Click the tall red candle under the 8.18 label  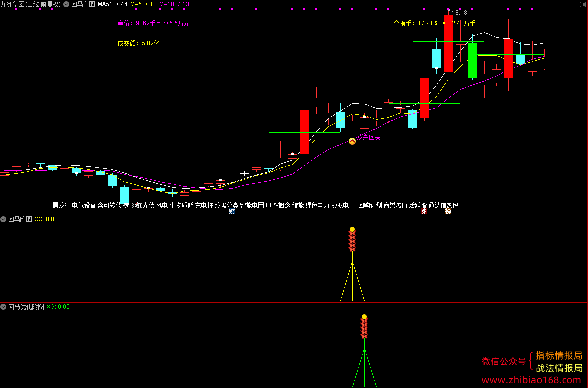pyautogui.click(x=448, y=43)
